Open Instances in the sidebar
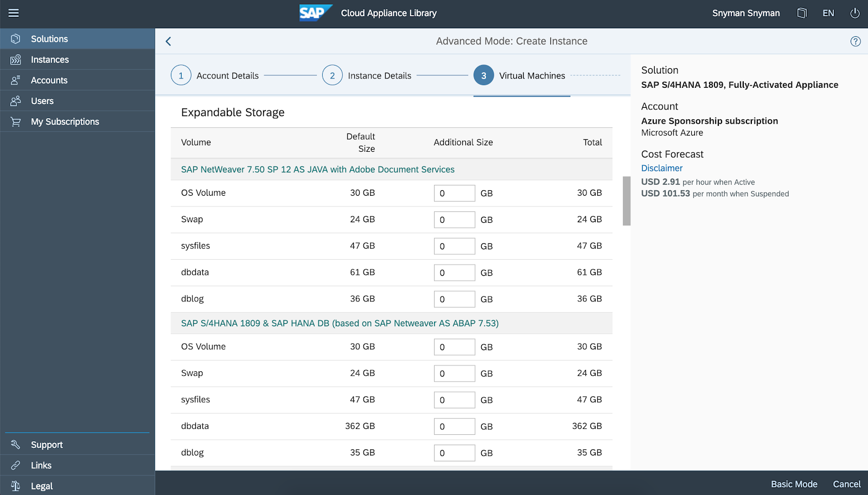Viewport: 868px width, 495px height. [x=78, y=60]
